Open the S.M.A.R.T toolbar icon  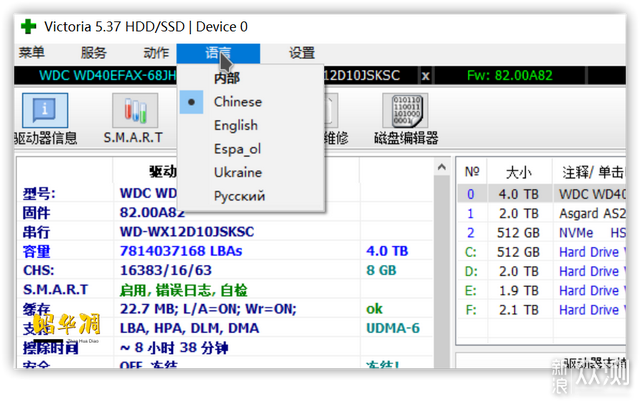[x=135, y=111]
